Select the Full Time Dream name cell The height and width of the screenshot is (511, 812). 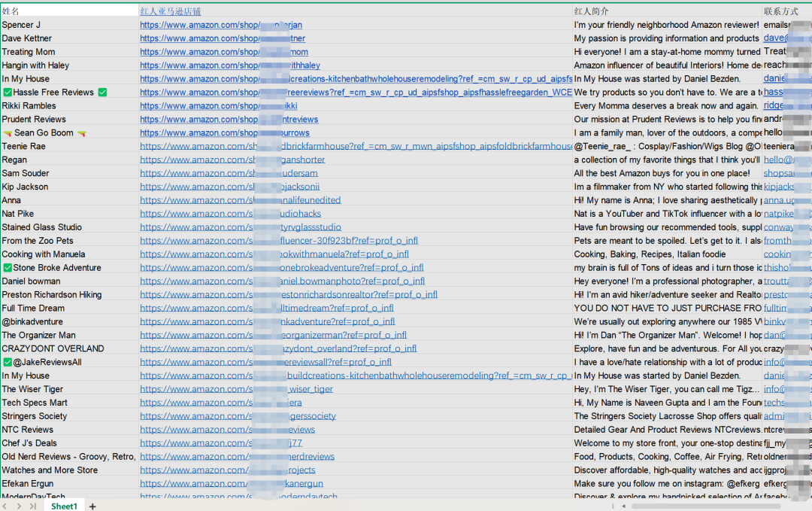(x=69, y=308)
